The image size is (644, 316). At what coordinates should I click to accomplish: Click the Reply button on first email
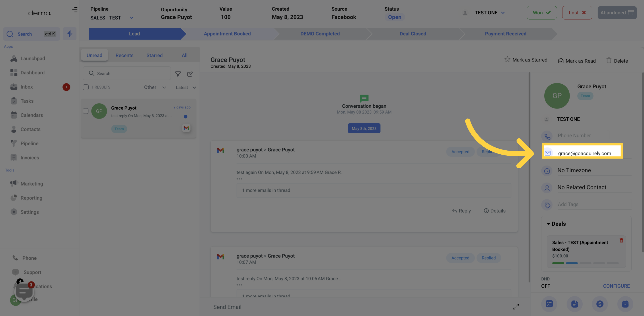(461, 211)
